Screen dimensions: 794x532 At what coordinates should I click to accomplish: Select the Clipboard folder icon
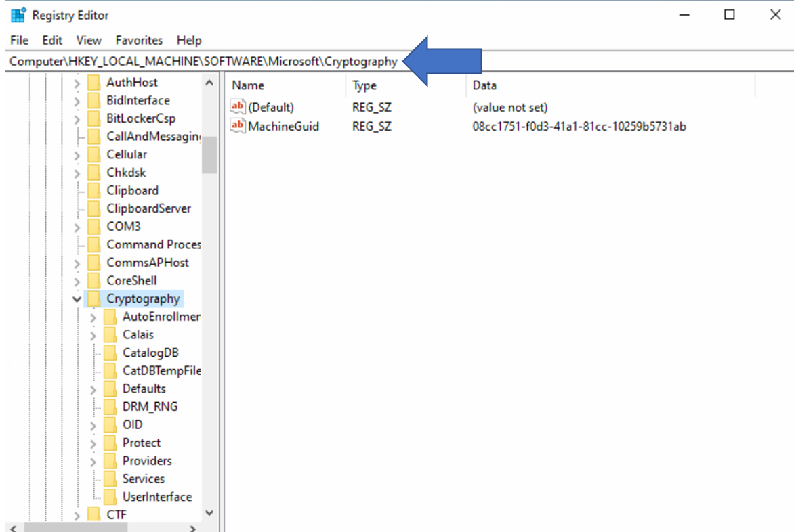pos(93,191)
